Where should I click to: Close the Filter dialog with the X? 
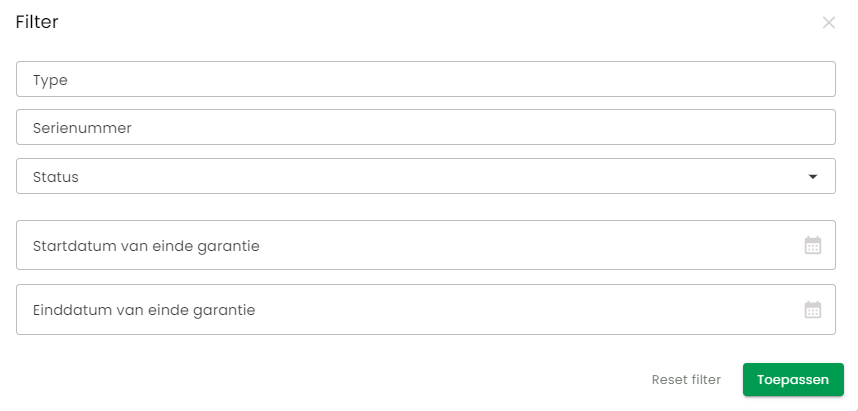(829, 22)
